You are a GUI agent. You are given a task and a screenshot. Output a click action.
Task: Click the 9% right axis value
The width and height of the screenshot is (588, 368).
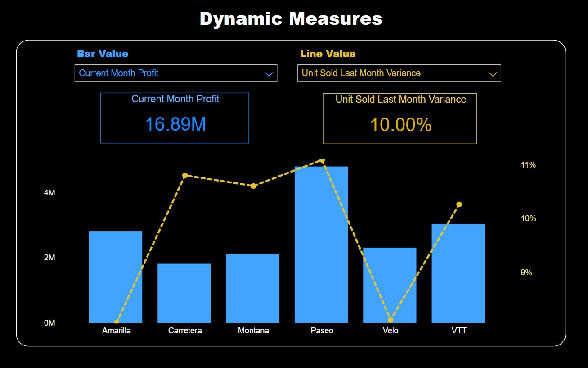[x=526, y=273]
